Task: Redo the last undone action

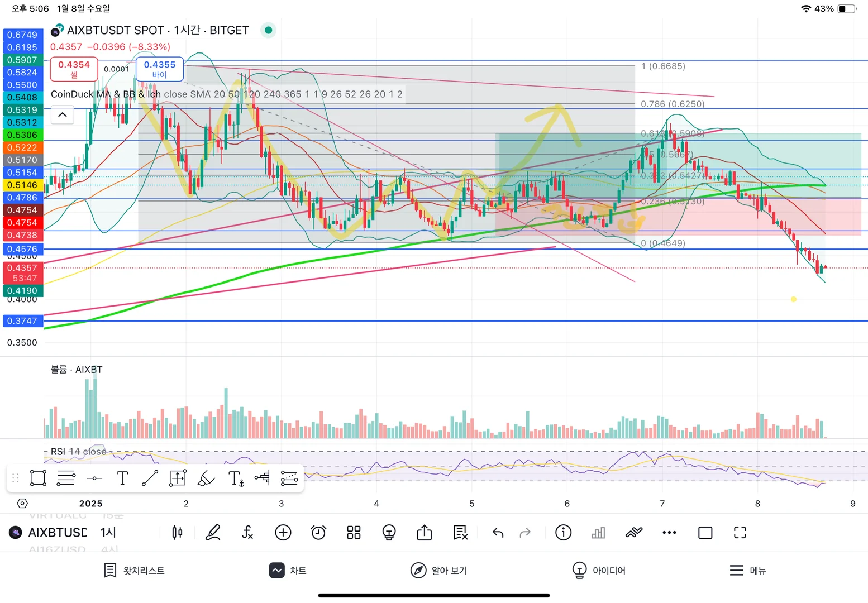Action: pos(525,533)
